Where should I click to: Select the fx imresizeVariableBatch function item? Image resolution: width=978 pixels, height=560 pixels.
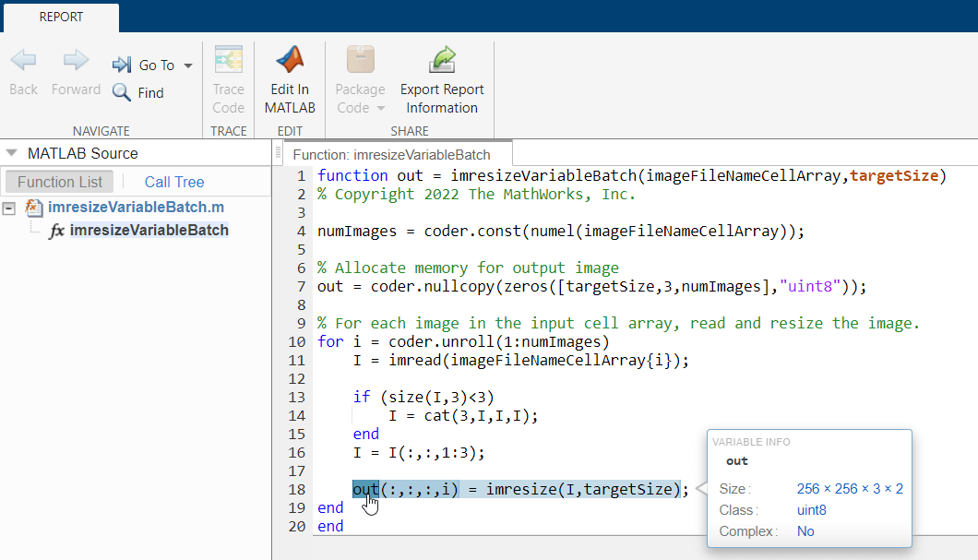[149, 231]
